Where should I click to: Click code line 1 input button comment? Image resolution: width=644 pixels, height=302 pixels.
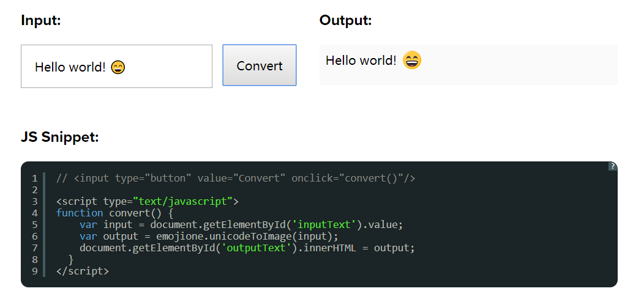coord(235,178)
